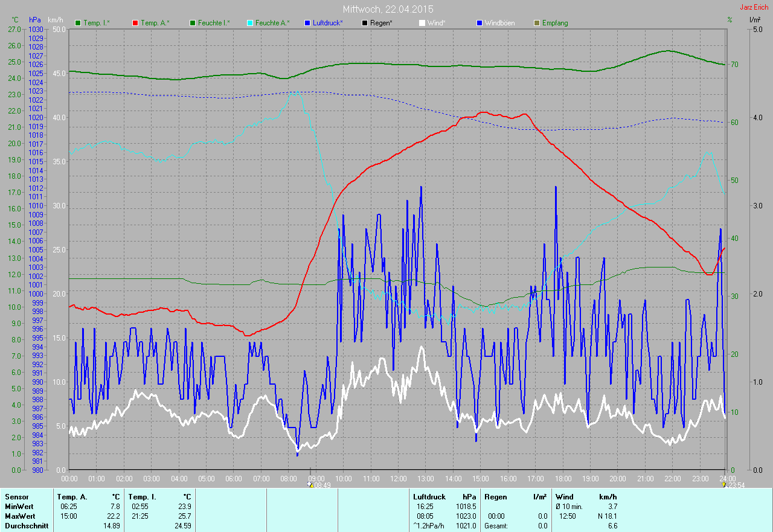Click the green Temp. I. legend swatch

pos(78,23)
